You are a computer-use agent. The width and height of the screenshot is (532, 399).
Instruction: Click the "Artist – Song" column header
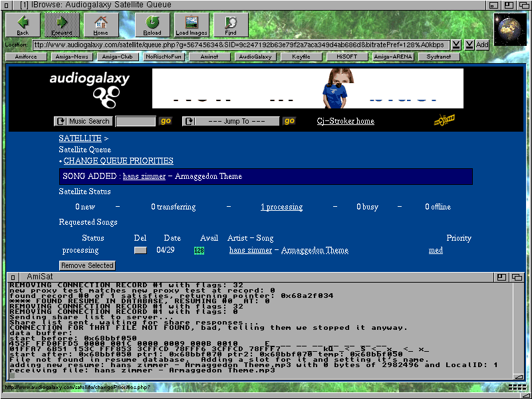(251, 238)
